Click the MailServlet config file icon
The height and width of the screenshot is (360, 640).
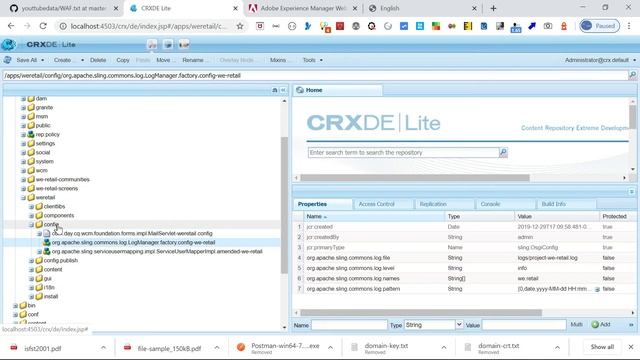(x=47, y=233)
